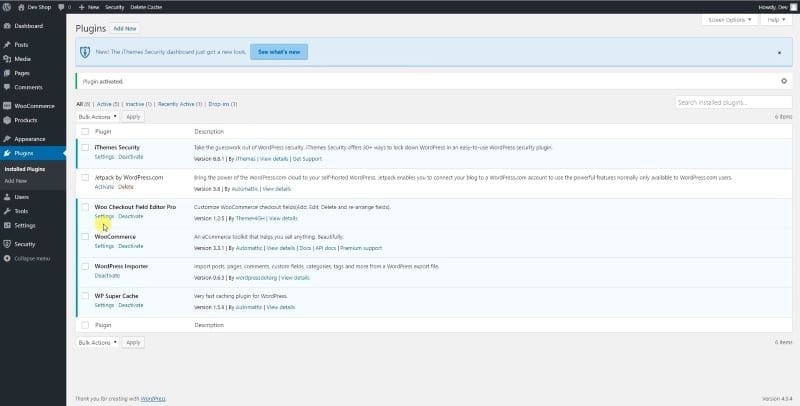
Task: Click See what's new button
Action: [x=279, y=52]
